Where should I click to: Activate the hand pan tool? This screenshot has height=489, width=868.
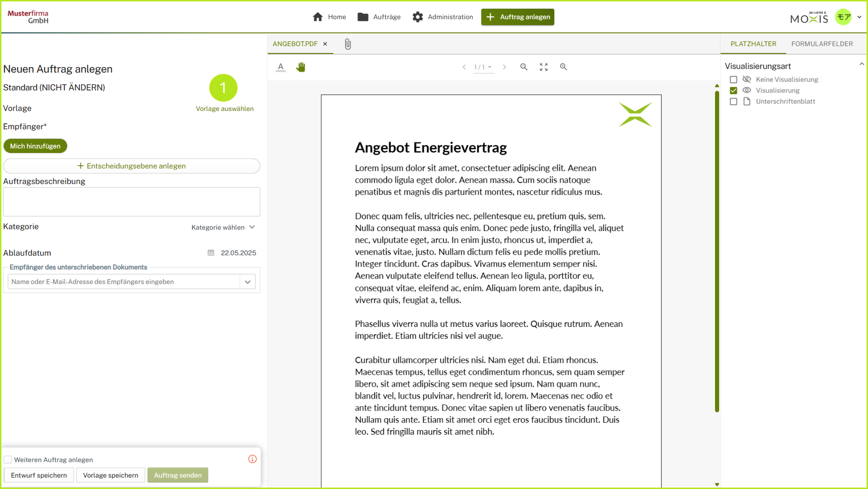point(300,67)
